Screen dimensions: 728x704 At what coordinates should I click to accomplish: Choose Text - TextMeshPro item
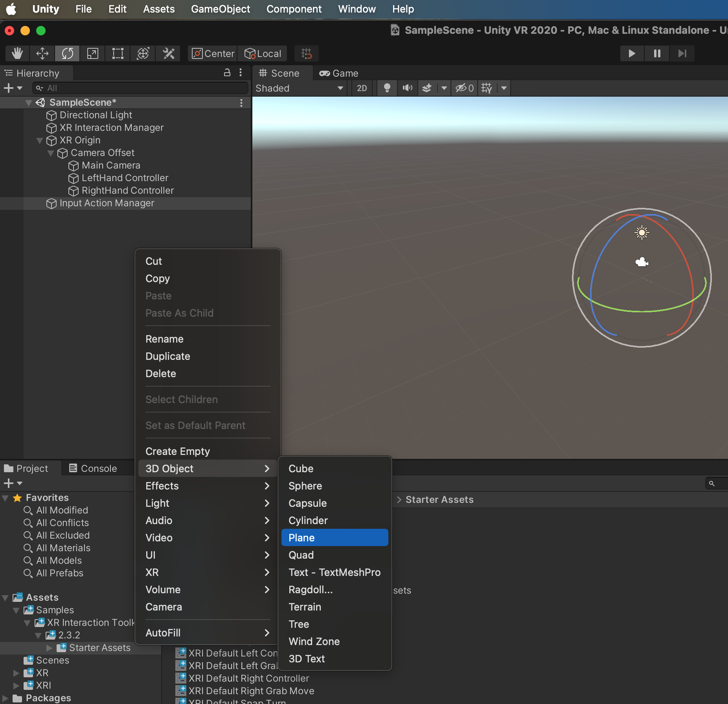[x=335, y=572]
